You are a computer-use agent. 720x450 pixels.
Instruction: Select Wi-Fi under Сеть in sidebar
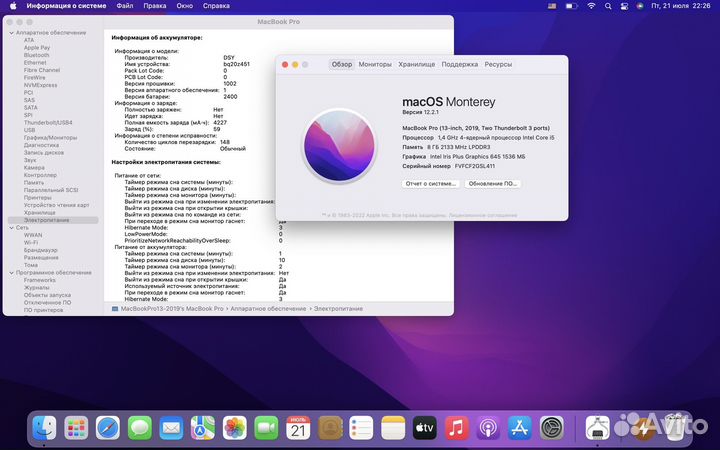click(31, 242)
